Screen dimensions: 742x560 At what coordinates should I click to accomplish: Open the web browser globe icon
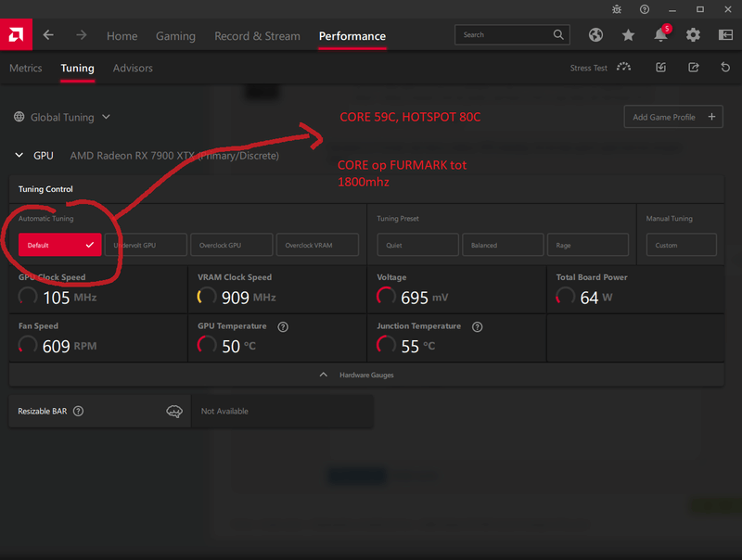[595, 34]
